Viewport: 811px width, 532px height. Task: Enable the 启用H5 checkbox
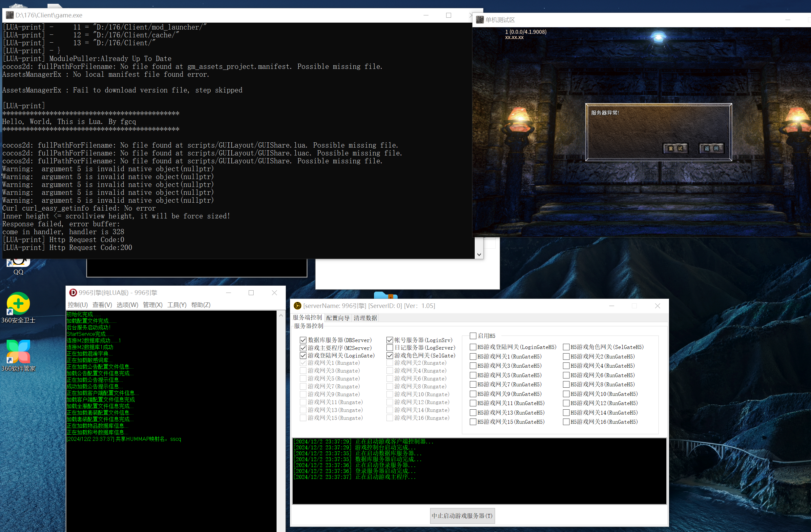[x=473, y=336]
